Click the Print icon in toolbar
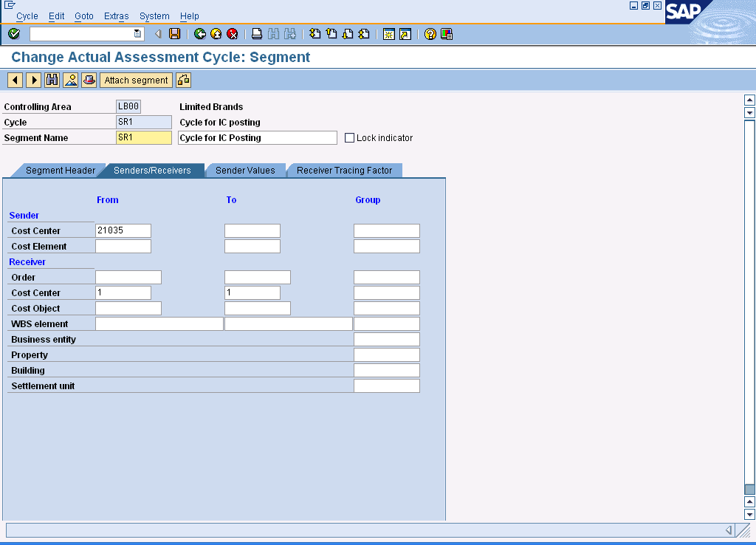The height and width of the screenshot is (545, 756). pyautogui.click(x=257, y=34)
